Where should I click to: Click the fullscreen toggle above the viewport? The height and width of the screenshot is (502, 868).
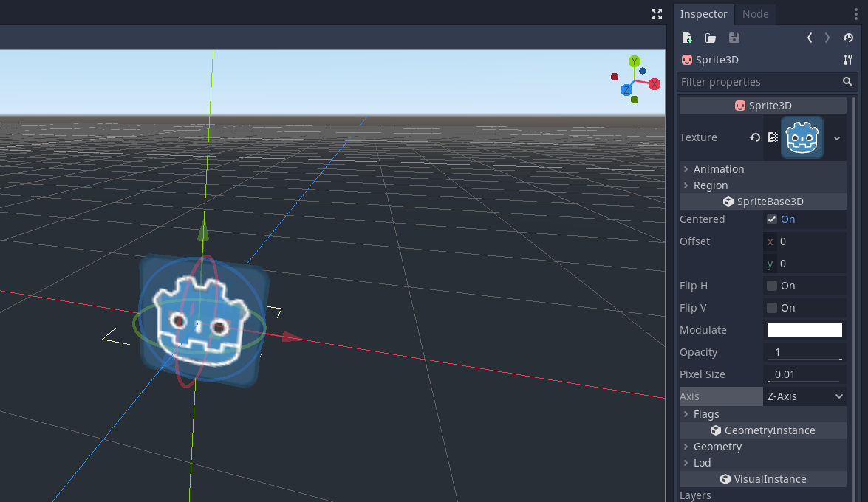tap(656, 14)
